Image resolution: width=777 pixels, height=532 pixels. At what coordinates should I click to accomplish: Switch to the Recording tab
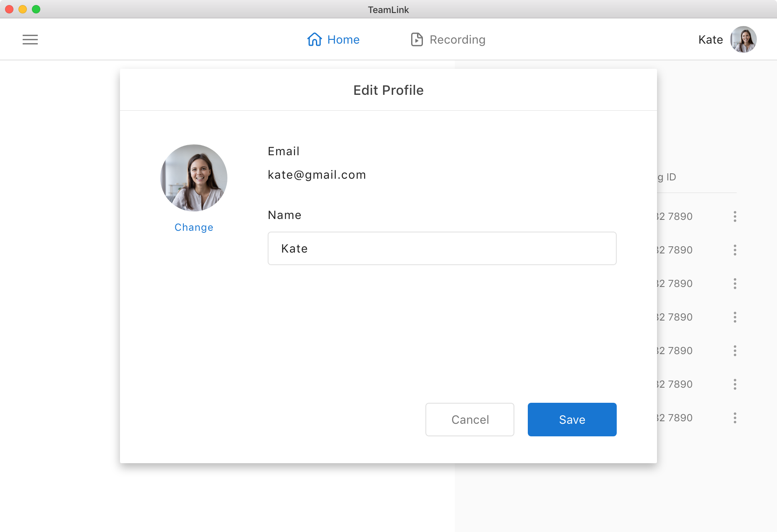point(448,39)
